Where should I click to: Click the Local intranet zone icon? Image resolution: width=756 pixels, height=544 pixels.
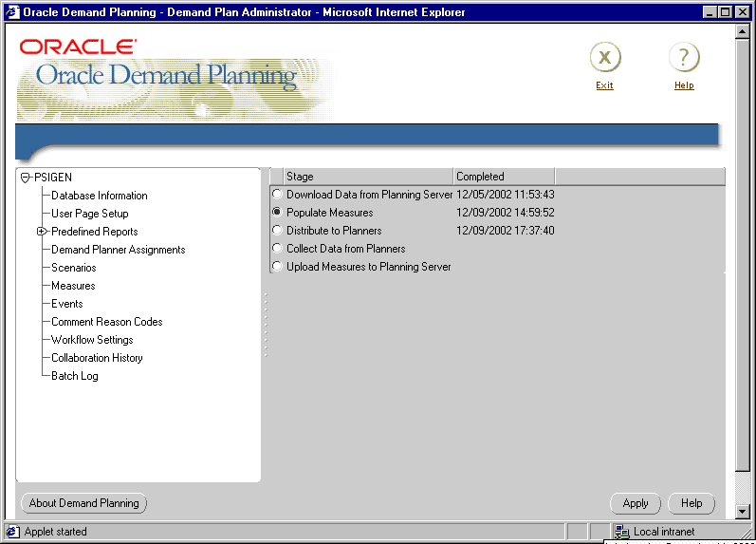(x=621, y=532)
